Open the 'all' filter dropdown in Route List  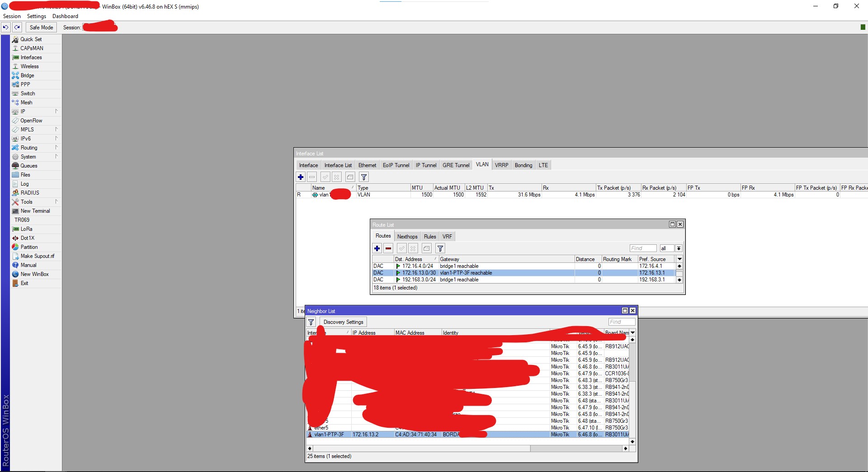coord(679,248)
